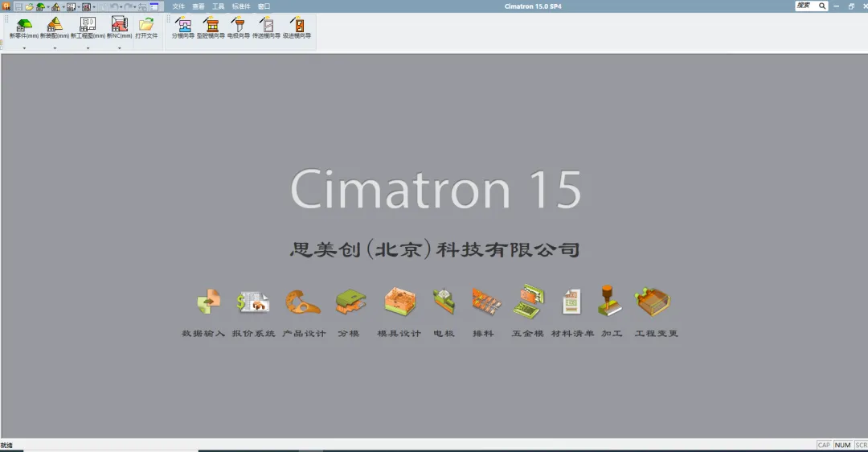Click the 新工程图(mm) new drawing icon

(x=88, y=24)
